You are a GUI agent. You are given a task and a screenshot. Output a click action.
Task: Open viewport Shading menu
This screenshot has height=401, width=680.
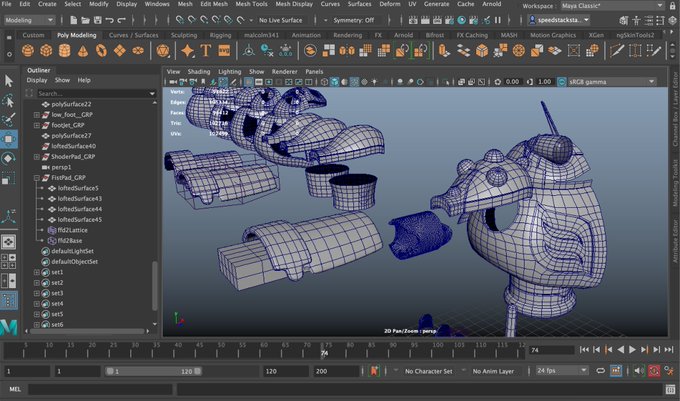coord(199,72)
